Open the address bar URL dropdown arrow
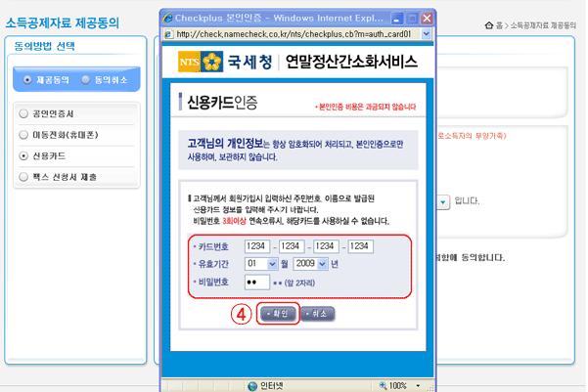Image resolution: width=588 pixels, height=392 pixels. coord(426,34)
